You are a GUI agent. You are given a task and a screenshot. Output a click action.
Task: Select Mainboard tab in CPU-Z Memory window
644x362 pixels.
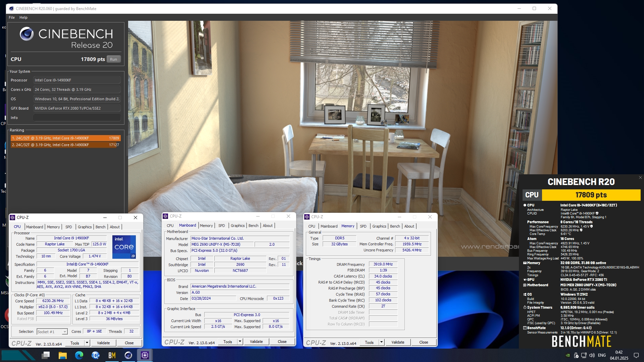pyautogui.click(x=329, y=226)
